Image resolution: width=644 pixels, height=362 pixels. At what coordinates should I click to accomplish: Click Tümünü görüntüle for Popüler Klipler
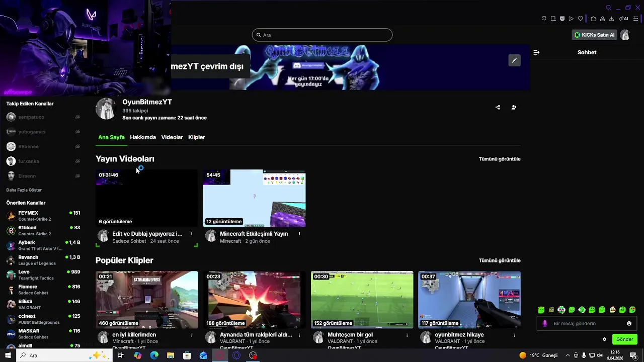tap(500, 260)
